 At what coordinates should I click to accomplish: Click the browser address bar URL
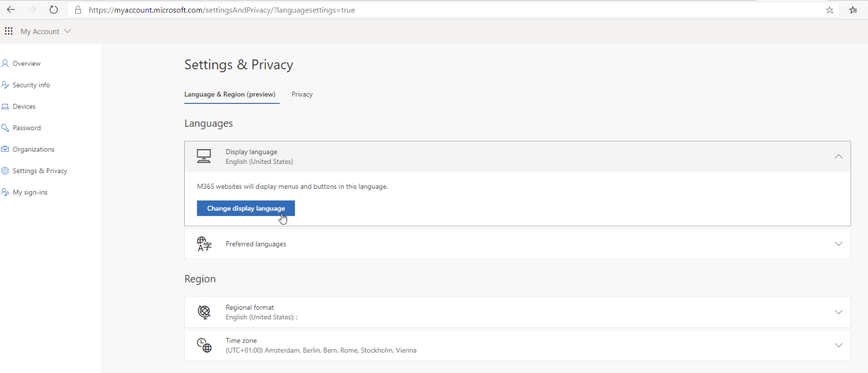[x=222, y=10]
